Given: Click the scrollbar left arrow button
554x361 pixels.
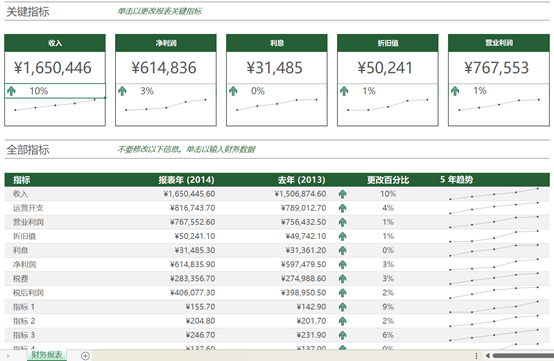Looking at the screenshot, I should pyautogui.click(x=488, y=356).
